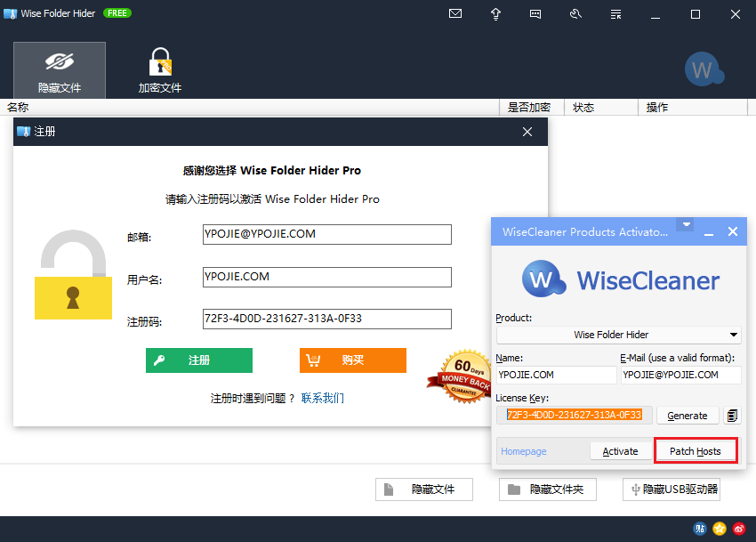This screenshot has height=542, width=756.
Task: Click the Generate license key button
Action: pyautogui.click(x=688, y=415)
